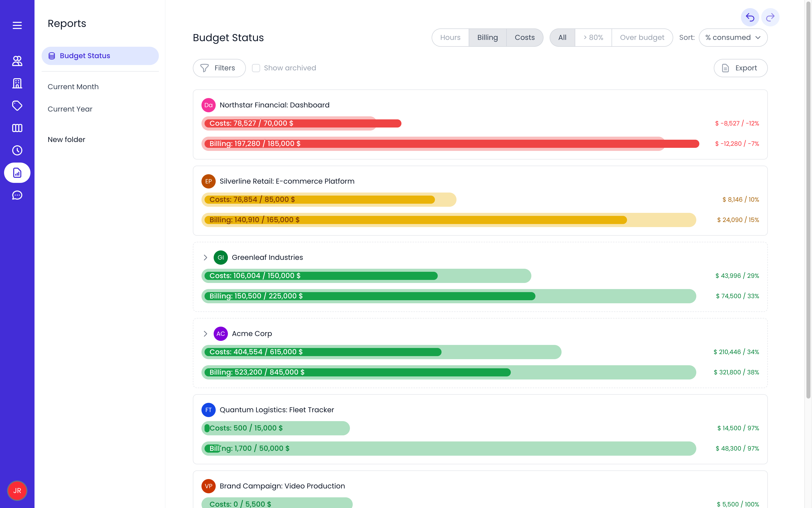Click the Export button

(x=740, y=68)
